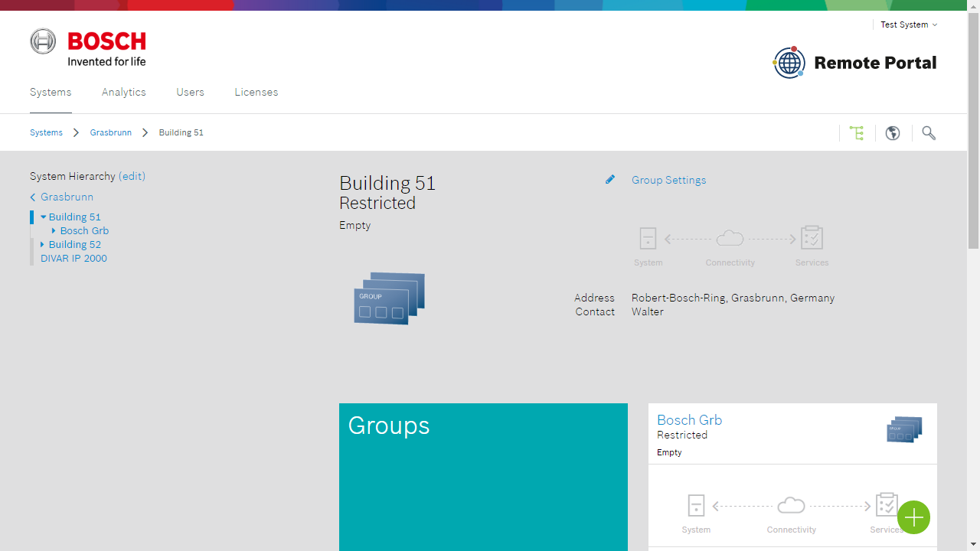980x551 pixels.
Task: Open the Test System dropdown
Action: click(x=908, y=24)
